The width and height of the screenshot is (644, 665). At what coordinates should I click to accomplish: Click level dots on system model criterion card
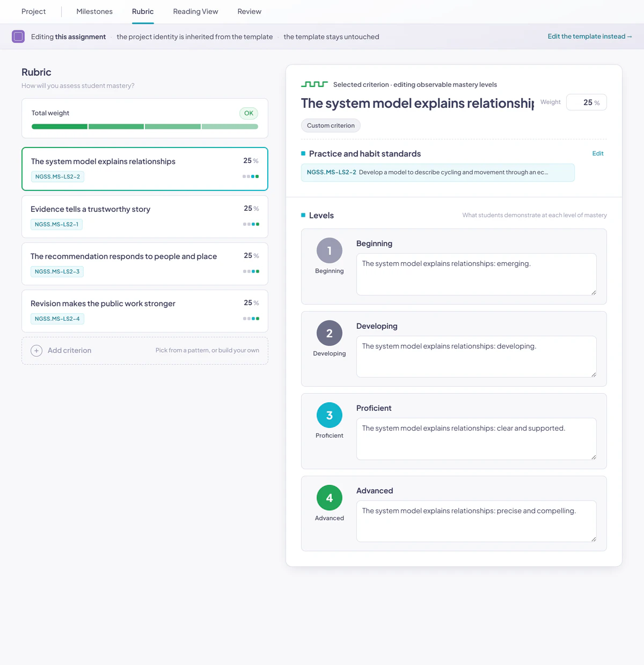coord(251,176)
